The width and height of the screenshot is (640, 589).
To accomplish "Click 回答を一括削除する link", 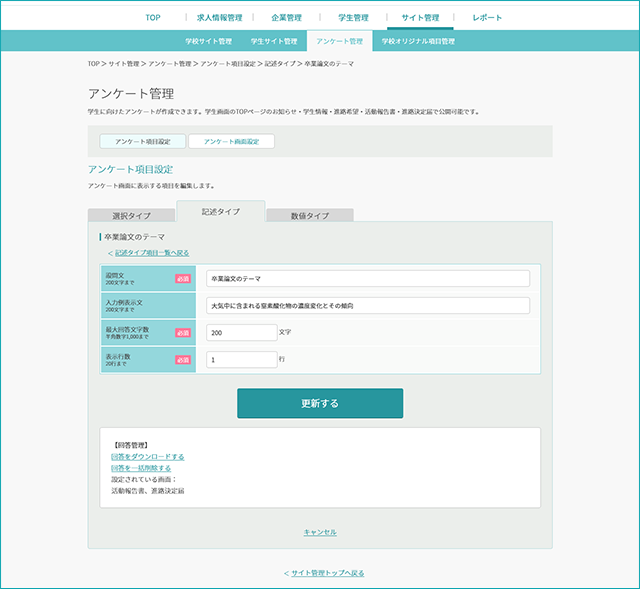I will pyautogui.click(x=141, y=468).
